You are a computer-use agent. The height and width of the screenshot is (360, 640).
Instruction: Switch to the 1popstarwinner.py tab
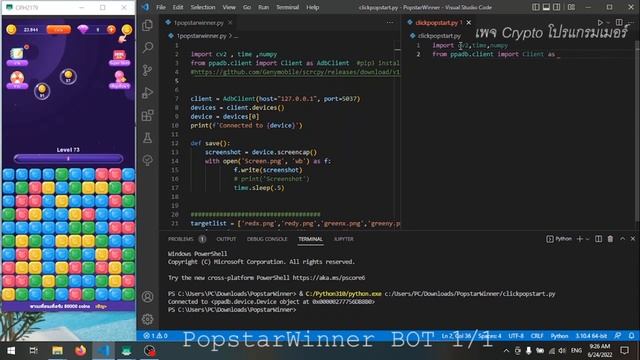[x=198, y=22]
